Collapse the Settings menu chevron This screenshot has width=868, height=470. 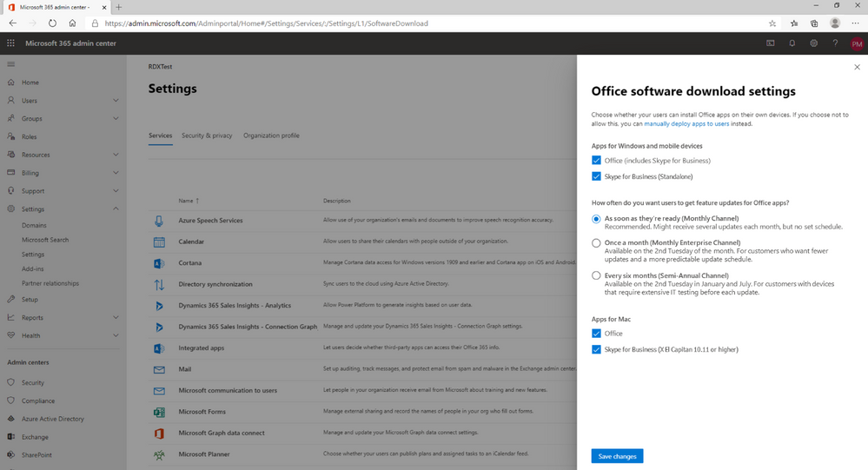tap(116, 209)
